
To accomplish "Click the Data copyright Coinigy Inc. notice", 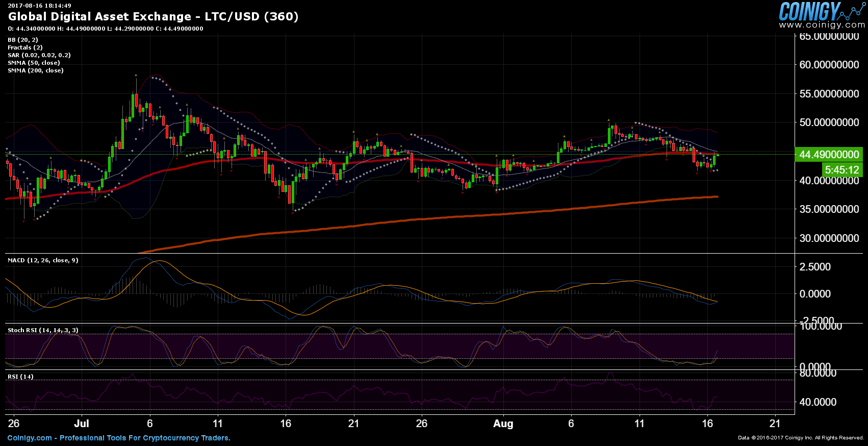I will [801, 438].
